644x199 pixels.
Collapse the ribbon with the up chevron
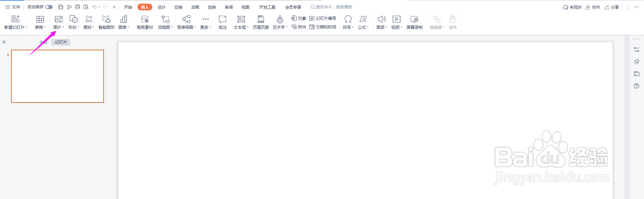pyautogui.click(x=636, y=7)
